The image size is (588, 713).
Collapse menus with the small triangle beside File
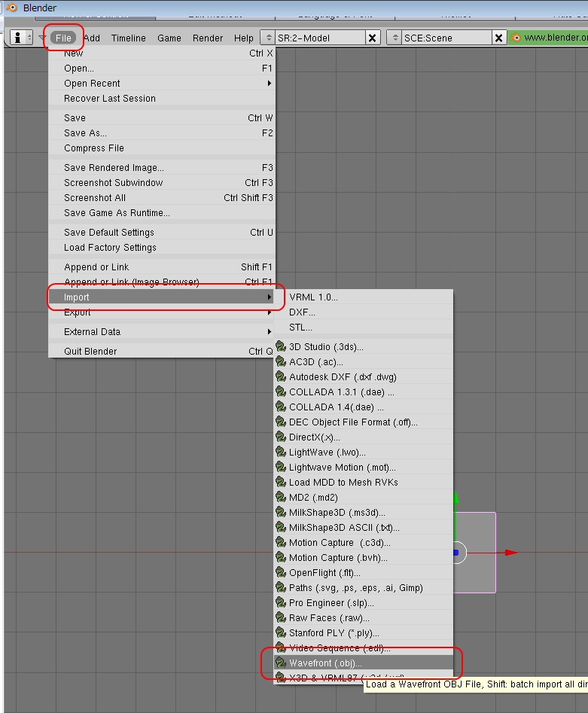click(42, 38)
